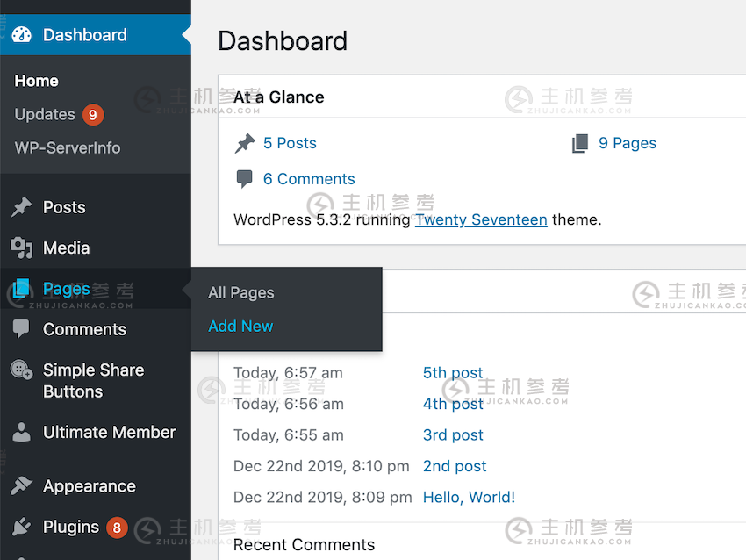Open the 6 Comments link
The height and width of the screenshot is (560, 746).
click(309, 179)
